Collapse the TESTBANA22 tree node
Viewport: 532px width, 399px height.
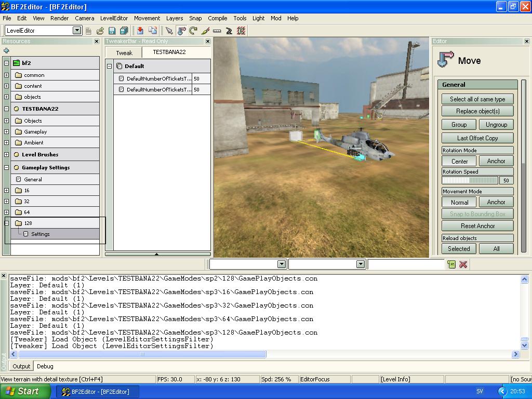coord(6,109)
